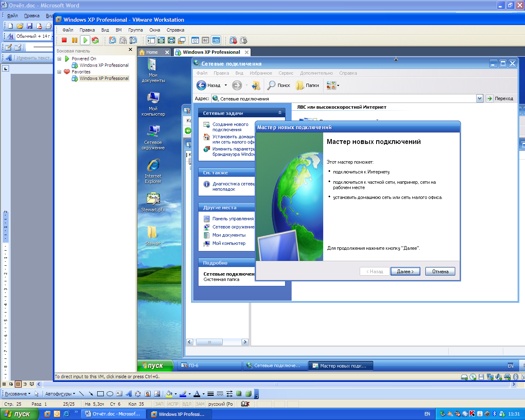Suspend the VM with orange pause button
This screenshot has height=420, width=525.
(x=75, y=40)
